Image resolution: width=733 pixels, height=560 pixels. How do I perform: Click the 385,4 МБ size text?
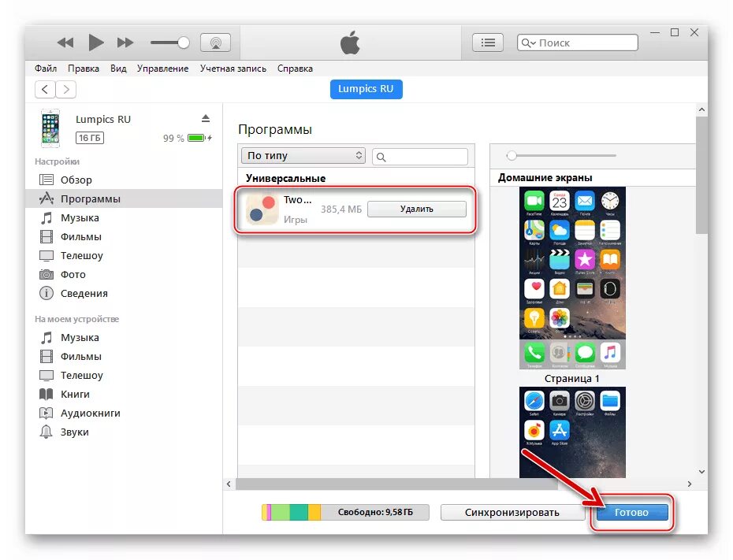tap(341, 210)
